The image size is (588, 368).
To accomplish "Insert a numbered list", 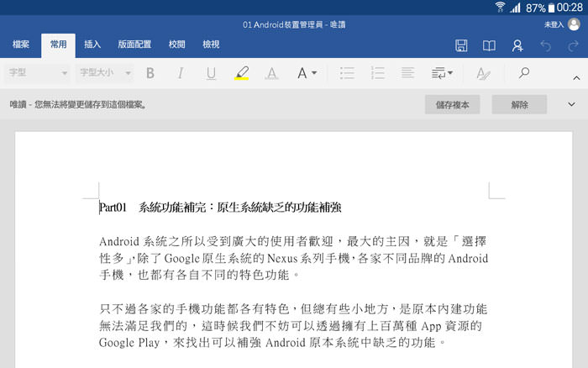I will (377, 74).
